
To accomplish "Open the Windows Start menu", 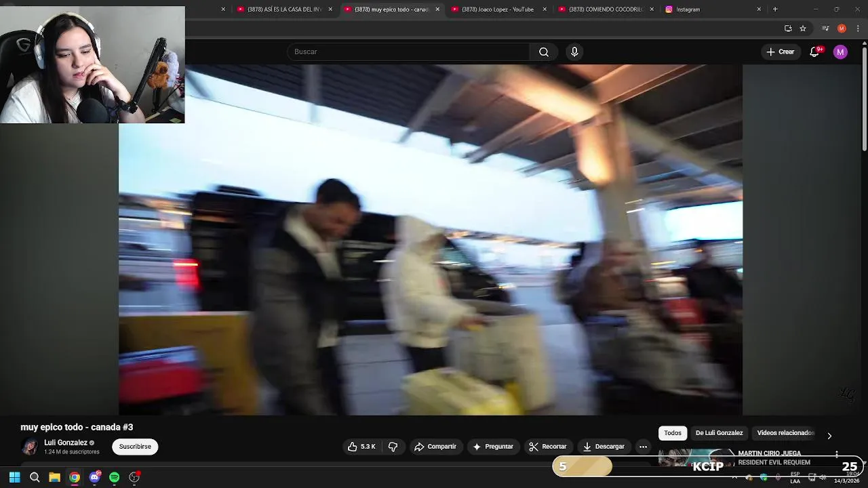I will pos(14,477).
